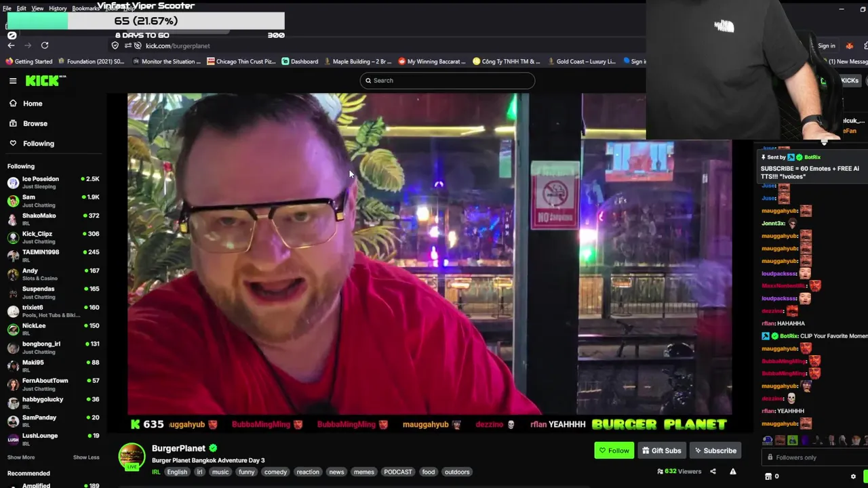Open chat settings gear icon
The height and width of the screenshot is (488, 868).
click(853, 476)
